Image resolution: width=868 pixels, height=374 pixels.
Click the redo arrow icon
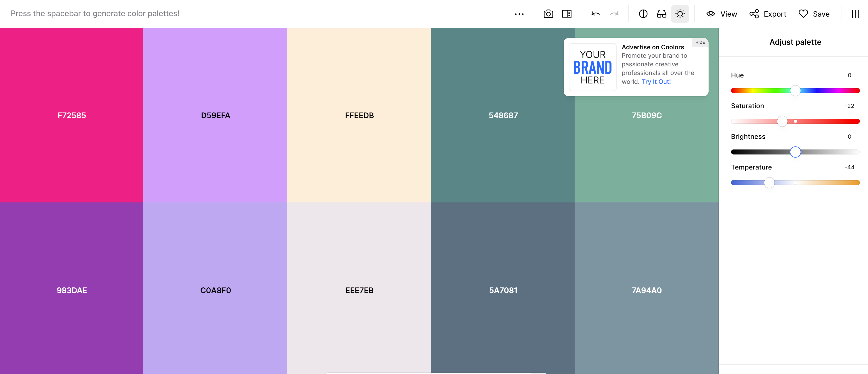[x=614, y=14]
